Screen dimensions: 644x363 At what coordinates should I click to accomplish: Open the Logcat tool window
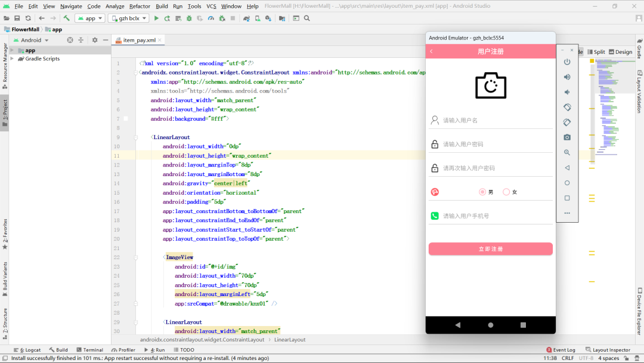click(x=27, y=350)
